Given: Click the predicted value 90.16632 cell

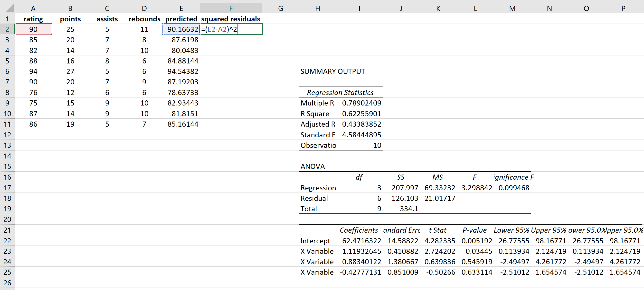Looking at the screenshot, I should point(181,29).
